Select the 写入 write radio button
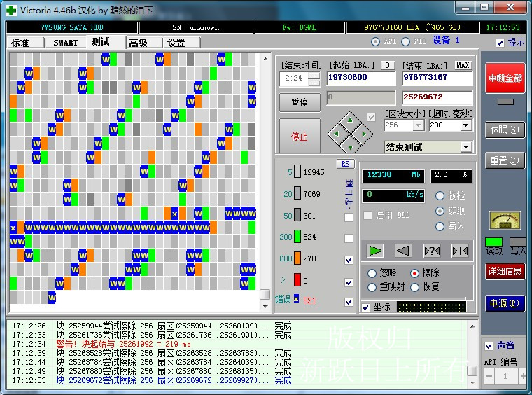Image resolution: width=532 pixels, height=395 pixels. tap(440, 226)
